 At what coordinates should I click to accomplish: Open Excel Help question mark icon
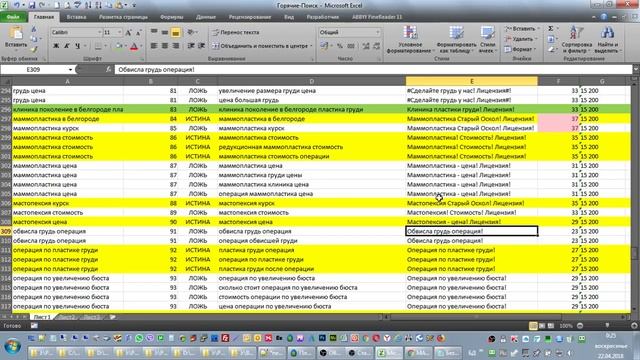pos(604,17)
